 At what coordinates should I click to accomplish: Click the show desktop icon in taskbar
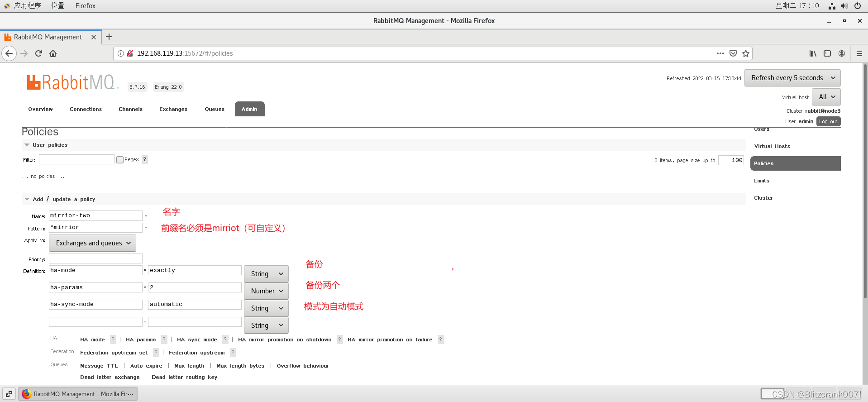9,394
